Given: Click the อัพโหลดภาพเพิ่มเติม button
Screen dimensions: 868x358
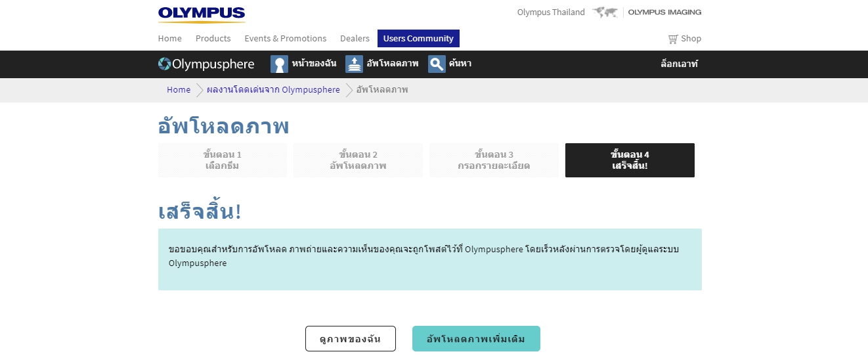Looking at the screenshot, I should coord(476,339).
